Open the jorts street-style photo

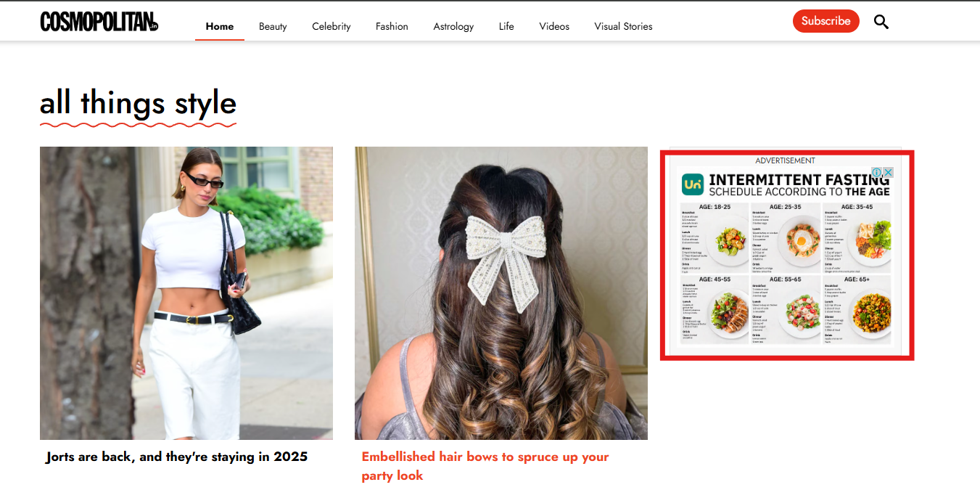[x=186, y=293]
